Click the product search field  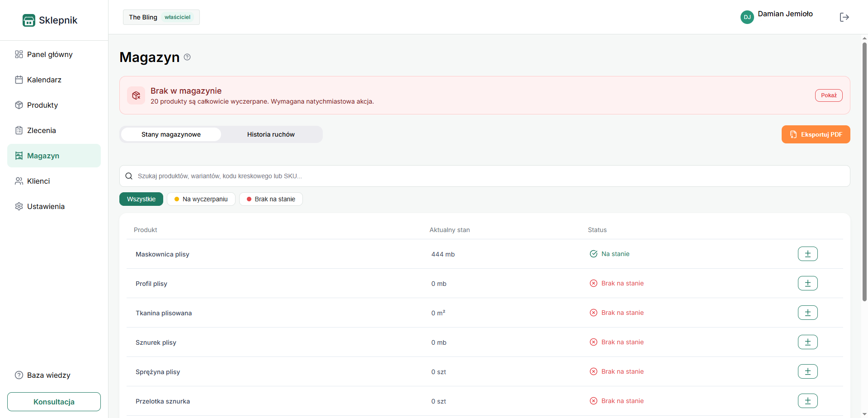[485, 176]
